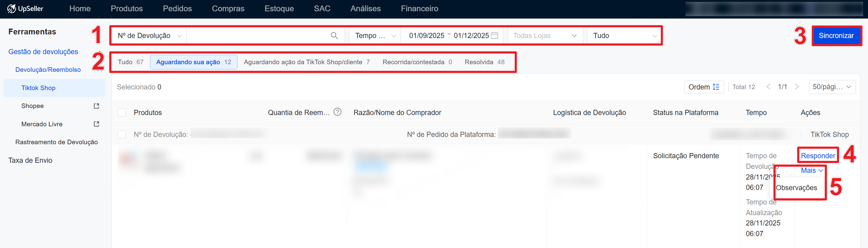The height and width of the screenshot is (248, 868).
Task: Open the 50/página page size dropdown
Action: 832,87
